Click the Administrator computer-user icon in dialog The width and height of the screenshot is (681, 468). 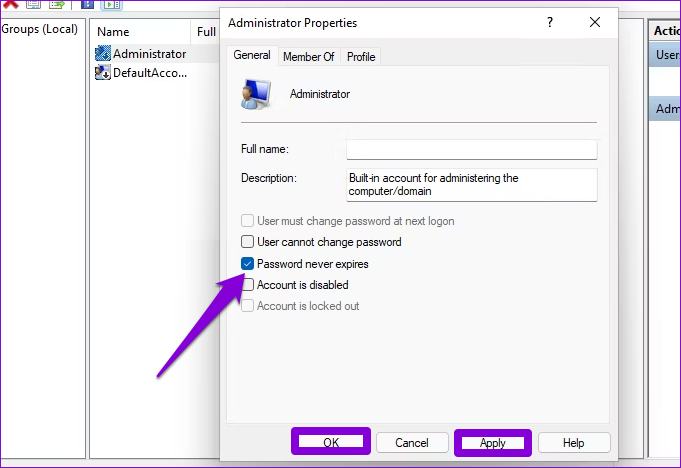tap(256, 94)
